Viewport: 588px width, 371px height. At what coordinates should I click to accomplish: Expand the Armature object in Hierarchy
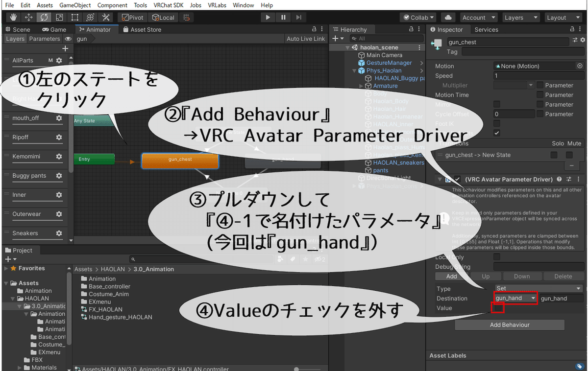(x=362, y=86)
